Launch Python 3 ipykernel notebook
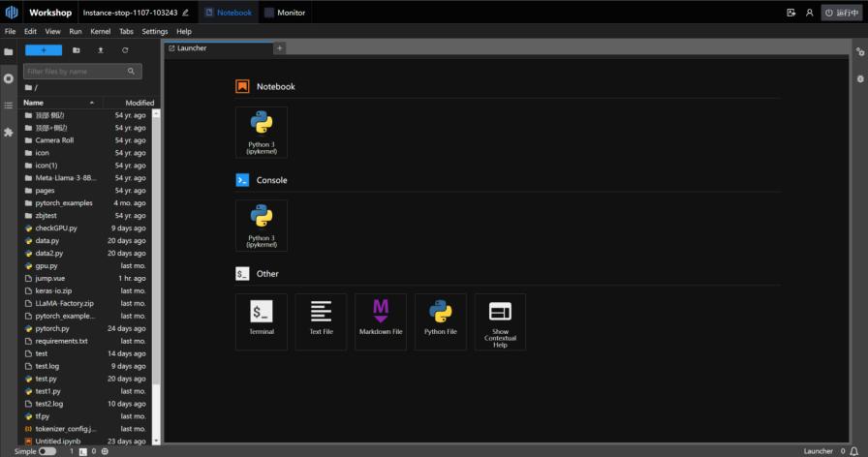 pos(262,133)
